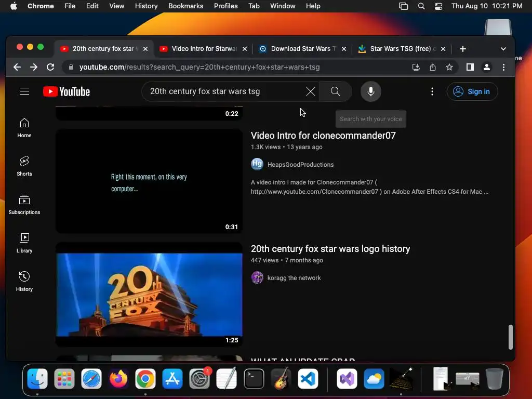Reload the page
This screenshot has height=399, width=532.
click(x=50, y=67)
